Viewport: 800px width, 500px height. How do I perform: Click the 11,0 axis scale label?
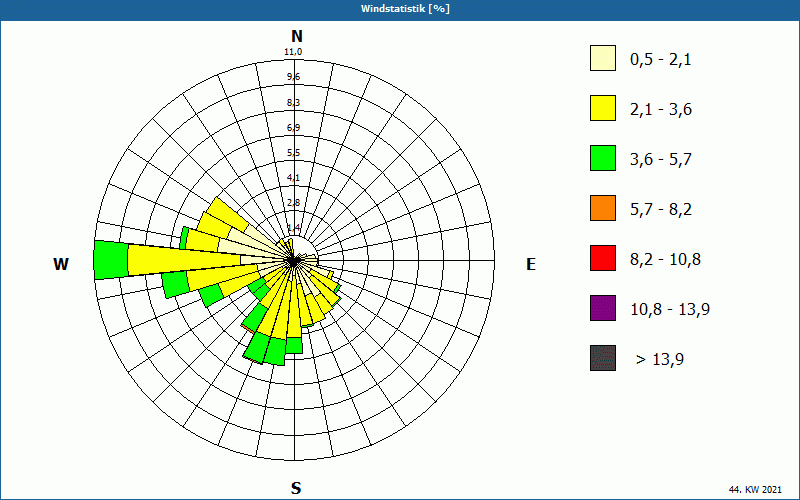click(x=293, y=52)
